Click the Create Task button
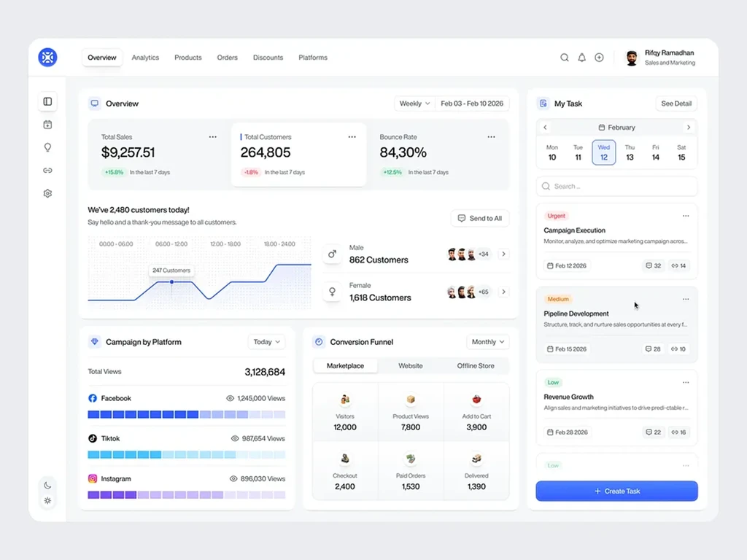 click(x=616, y=491)
